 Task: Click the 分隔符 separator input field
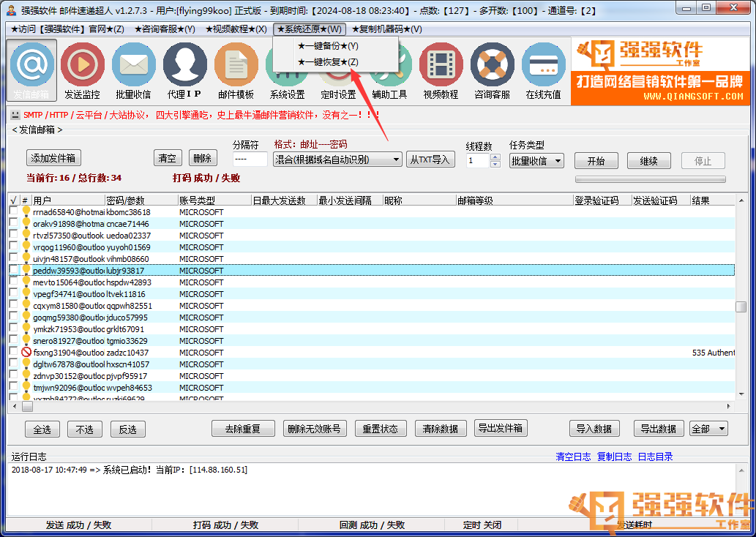250,159
